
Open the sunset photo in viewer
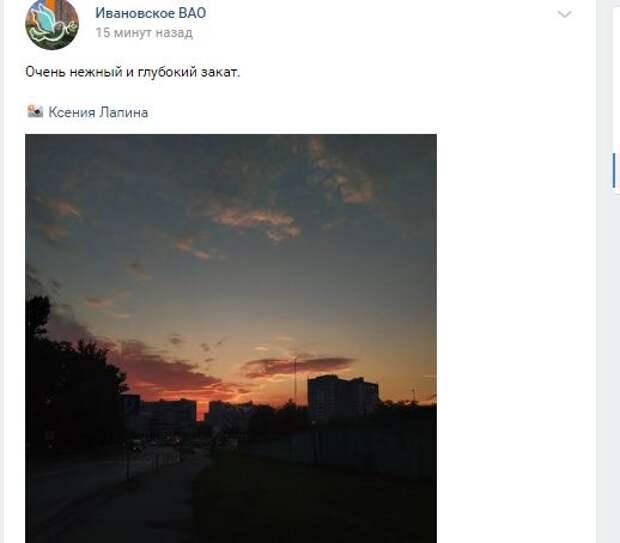pos(231,339)
